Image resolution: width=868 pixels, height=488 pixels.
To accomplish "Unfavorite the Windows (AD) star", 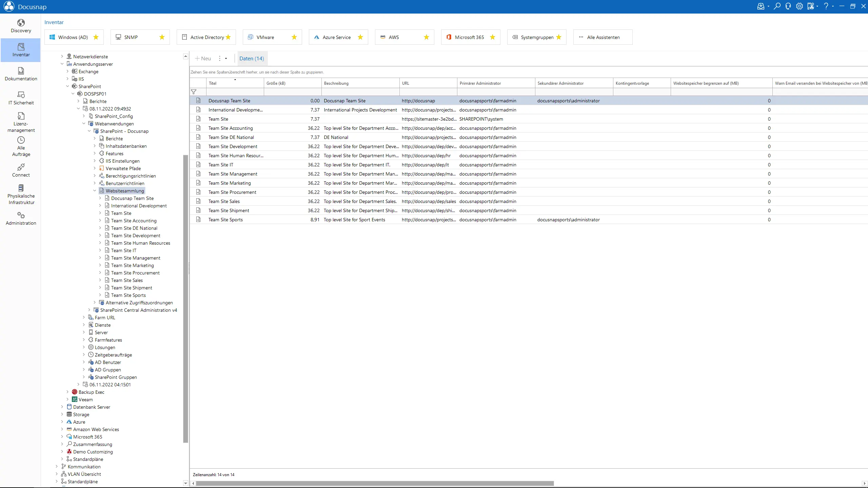I will point(96,37).
